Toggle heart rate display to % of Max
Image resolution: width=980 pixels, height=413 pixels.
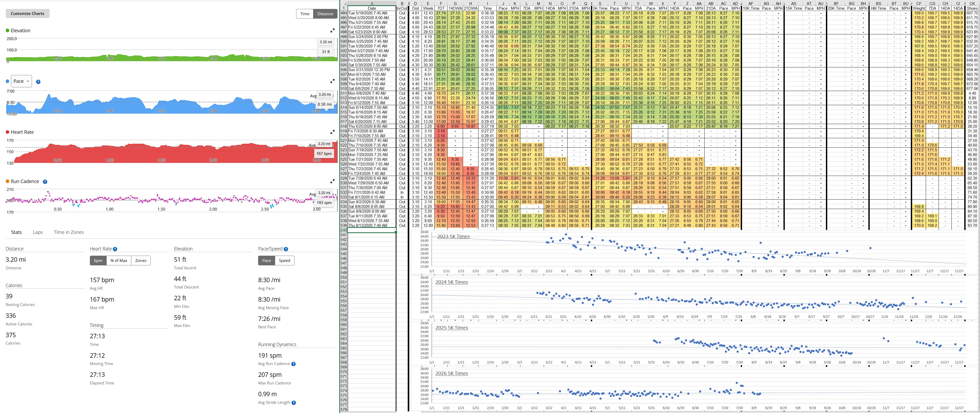point(119,260)
